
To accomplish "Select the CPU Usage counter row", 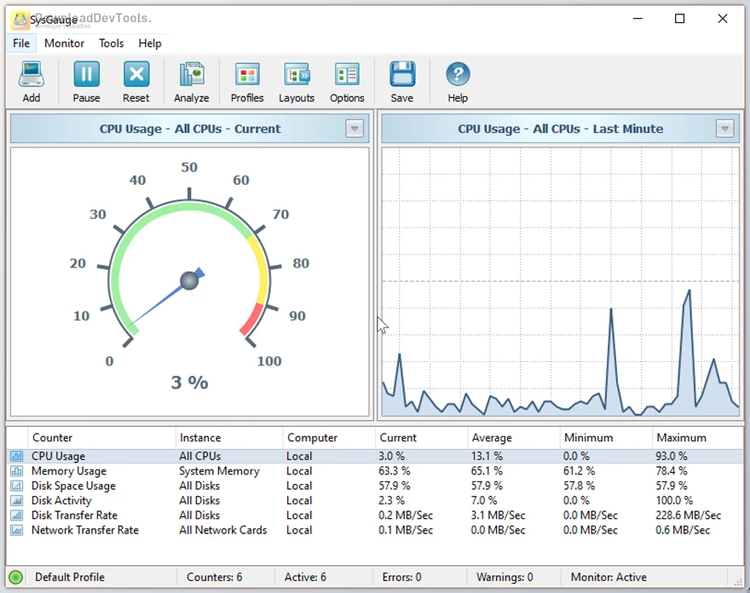I will 375,456.
